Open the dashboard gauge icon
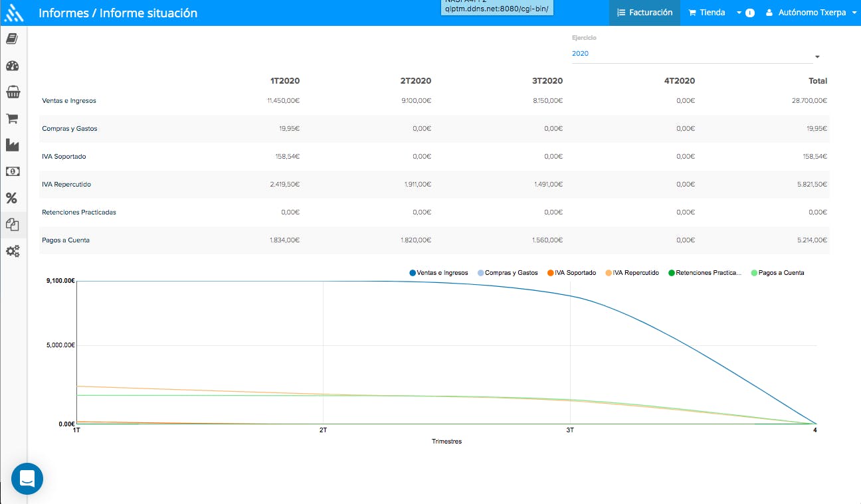This screenshot has height=504, width=861. click(x=13, y=66)
